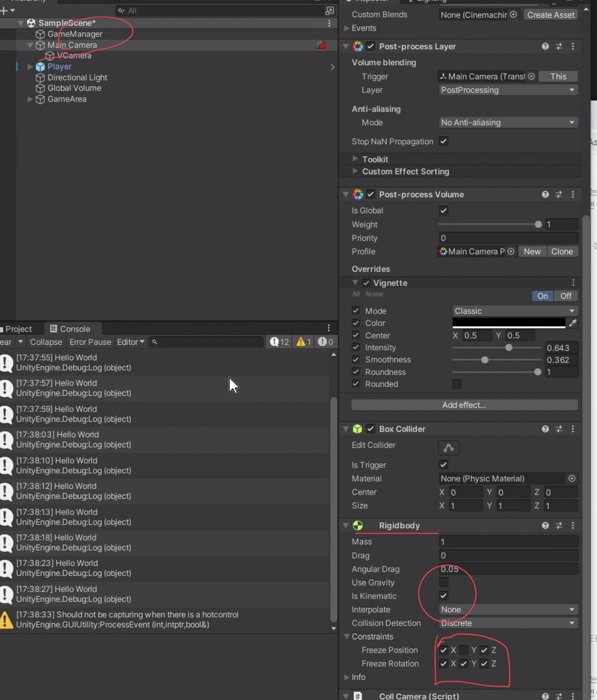Open the Profile object picker circle
Image resolution: width=597 pixels, height=700 pixels.
click(x=511, y=252)
